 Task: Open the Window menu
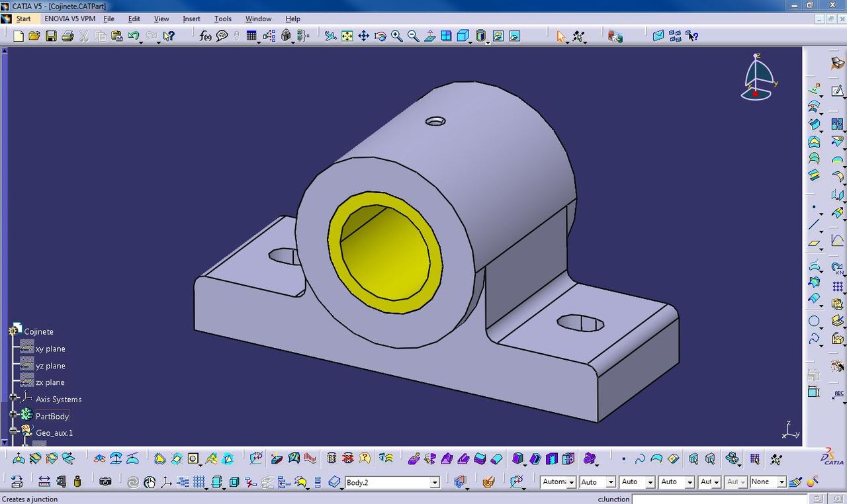pos(258,19)
